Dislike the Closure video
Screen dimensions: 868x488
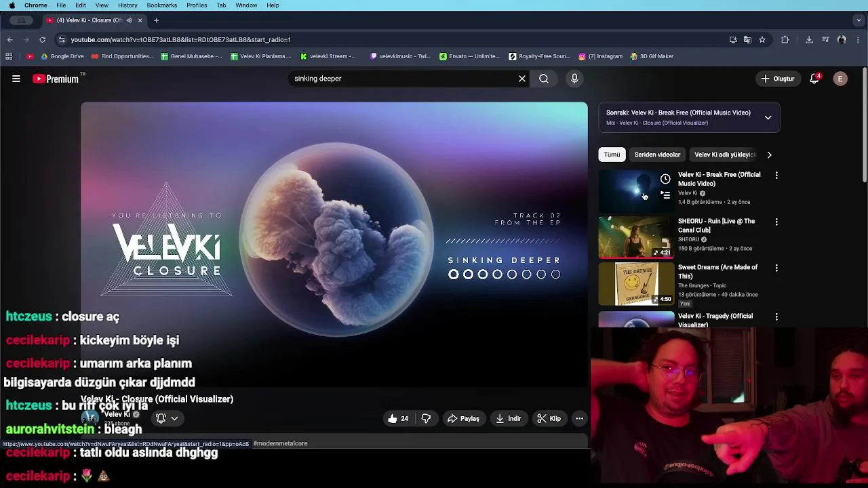click(426, 418)
